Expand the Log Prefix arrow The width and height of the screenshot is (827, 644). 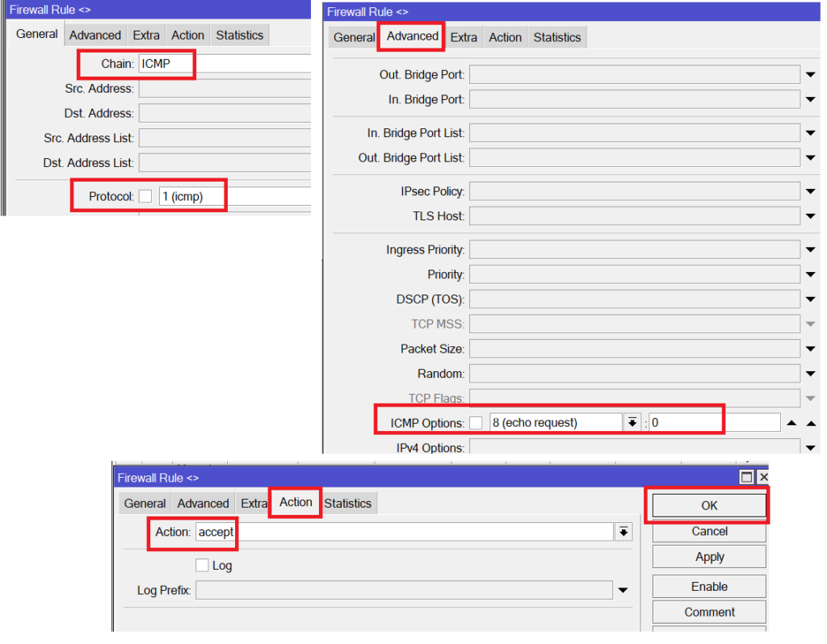click(x=623, y=590)
